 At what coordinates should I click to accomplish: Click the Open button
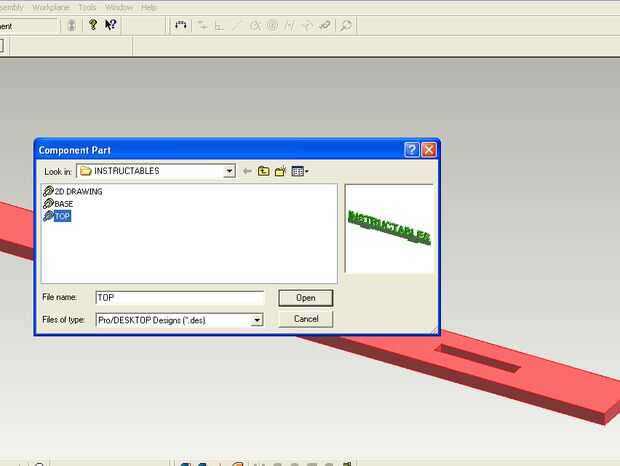306,298
